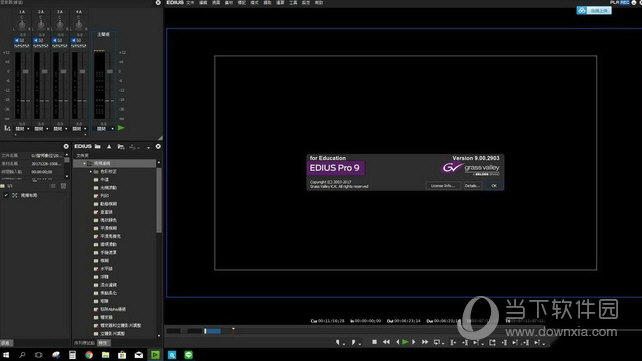Open the 编辑 menu
Image resolution: width=642 pixels, height=361 pixels.
click(x=203, y=3)
